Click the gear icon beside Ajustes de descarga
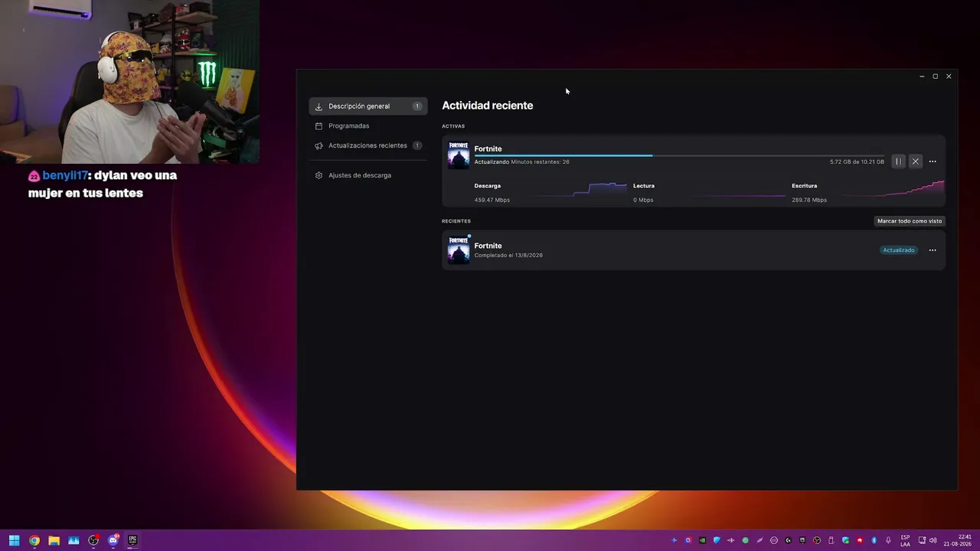The height and width of the screenshot is (551, 980). coord(318,175)
